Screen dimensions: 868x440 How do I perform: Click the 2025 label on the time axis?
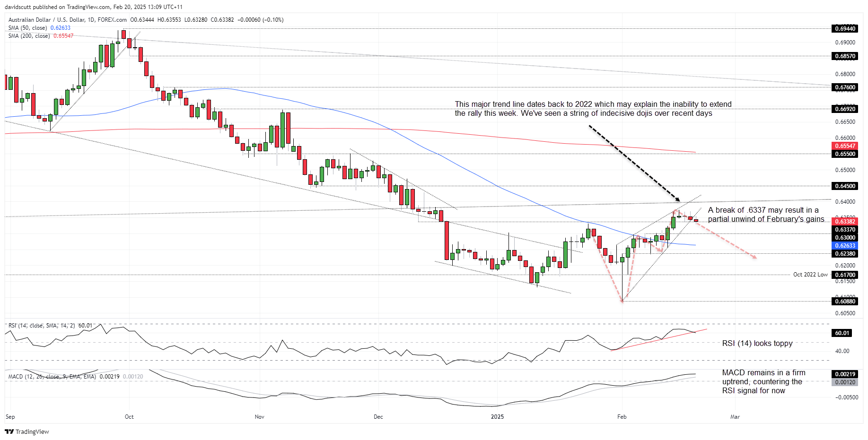click(497, 417)
